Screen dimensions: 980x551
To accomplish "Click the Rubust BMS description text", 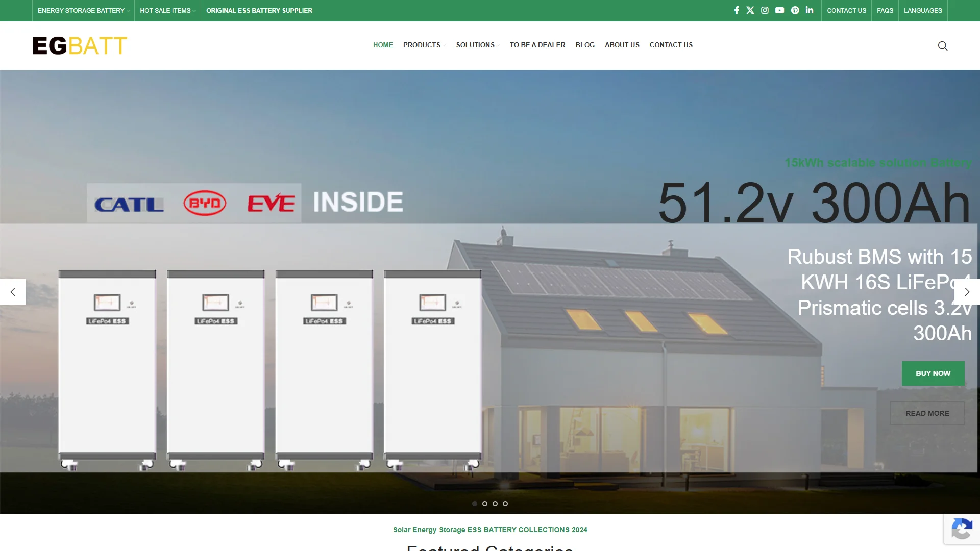I will (879, 295).
